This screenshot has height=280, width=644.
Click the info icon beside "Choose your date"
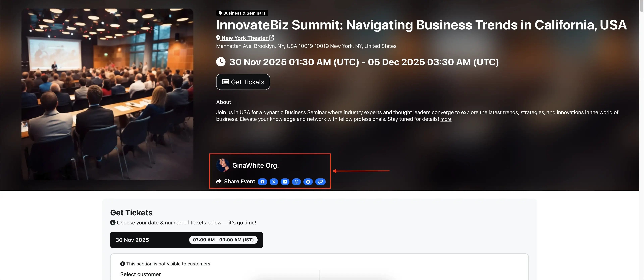[x=113, y=222]
